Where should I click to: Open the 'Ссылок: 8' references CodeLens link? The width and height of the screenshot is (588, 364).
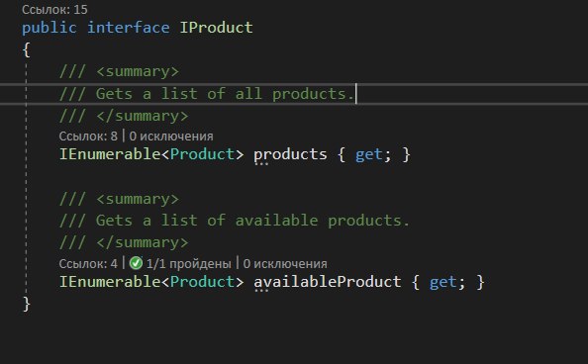click(x=88, y=136)
